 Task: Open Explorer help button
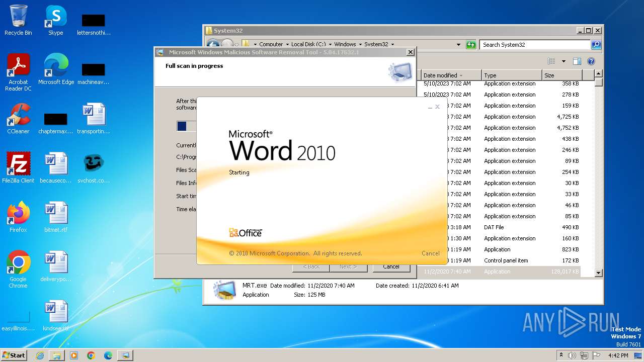pos(591,61)
